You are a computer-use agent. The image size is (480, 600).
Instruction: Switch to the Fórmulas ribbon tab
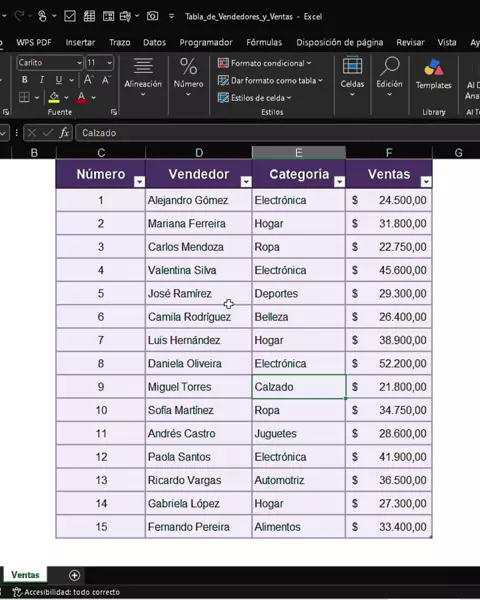(264, 42)
